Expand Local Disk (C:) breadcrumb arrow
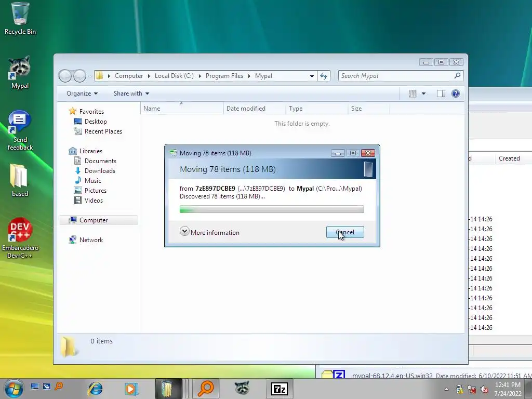This screenshot has height=399, width=532. coord(199,76)
